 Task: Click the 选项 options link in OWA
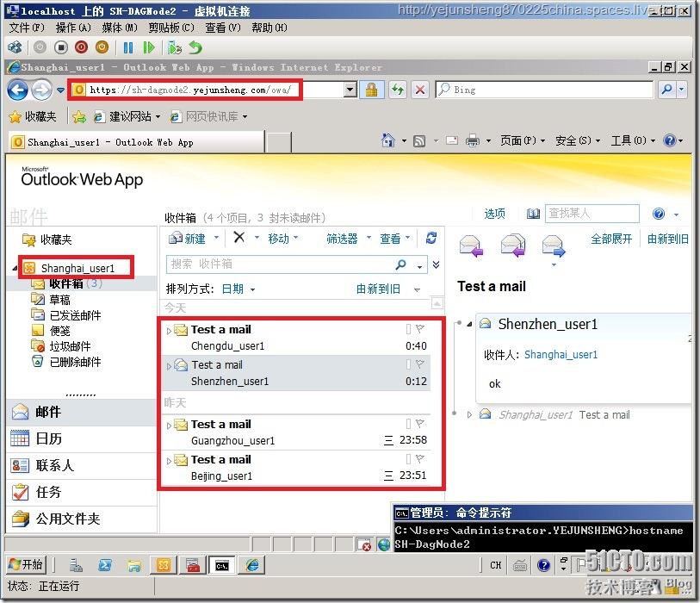[494, 214]
